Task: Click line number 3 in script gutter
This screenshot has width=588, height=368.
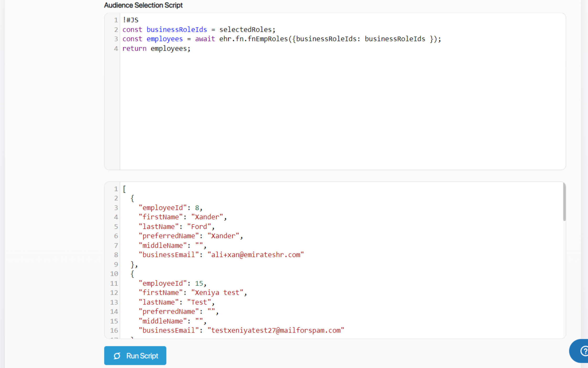Action: click(116, 39)
